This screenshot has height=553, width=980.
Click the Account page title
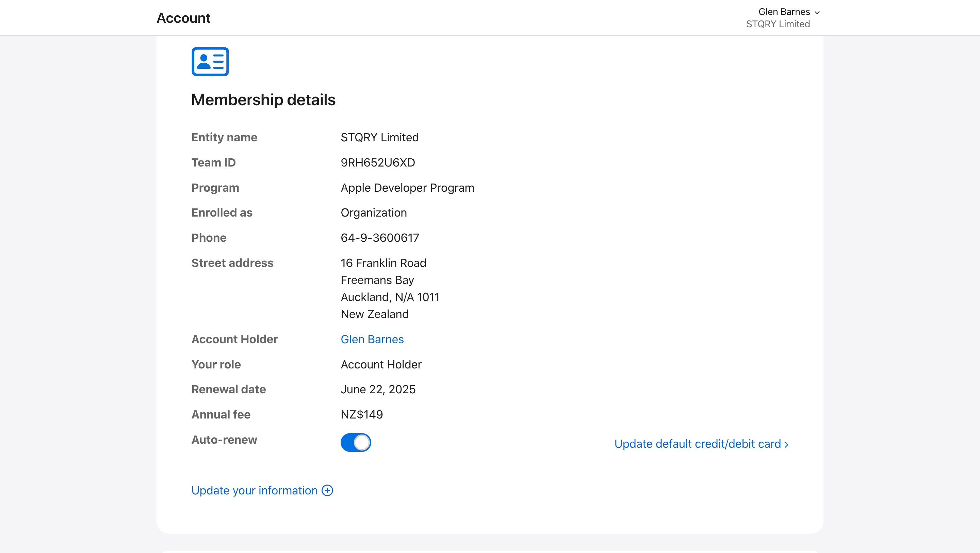pos(183,18)
